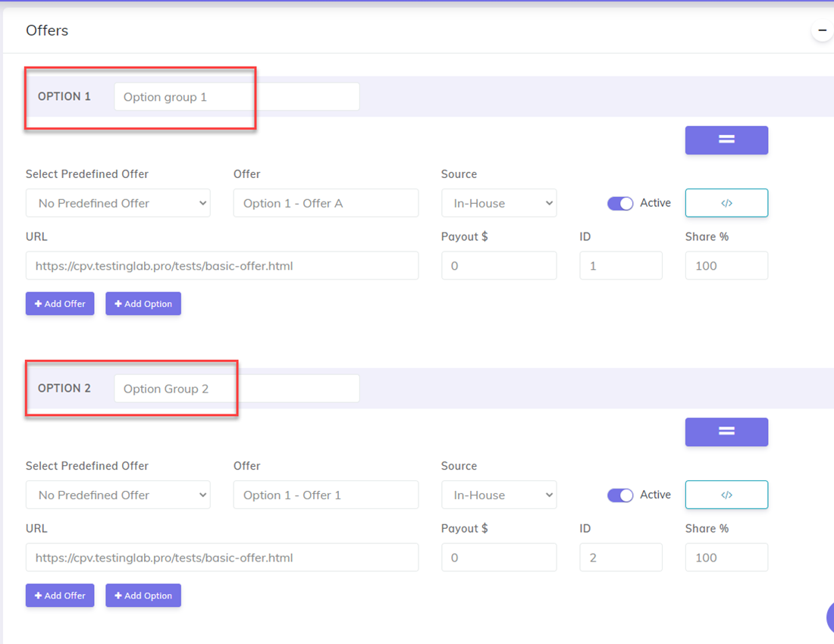Image resolution: width=834 pixels, height=644 pixels.
Task: Open the hamburger menu icon for Option 1
Action: [x=726, y=139]
